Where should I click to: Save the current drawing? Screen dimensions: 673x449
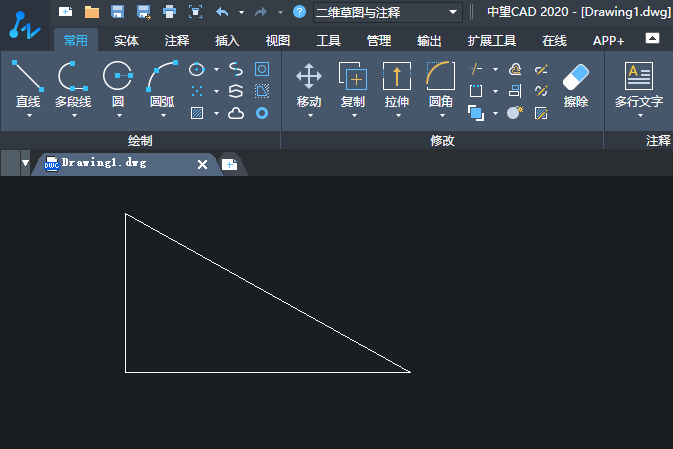(x=117, y=12)
